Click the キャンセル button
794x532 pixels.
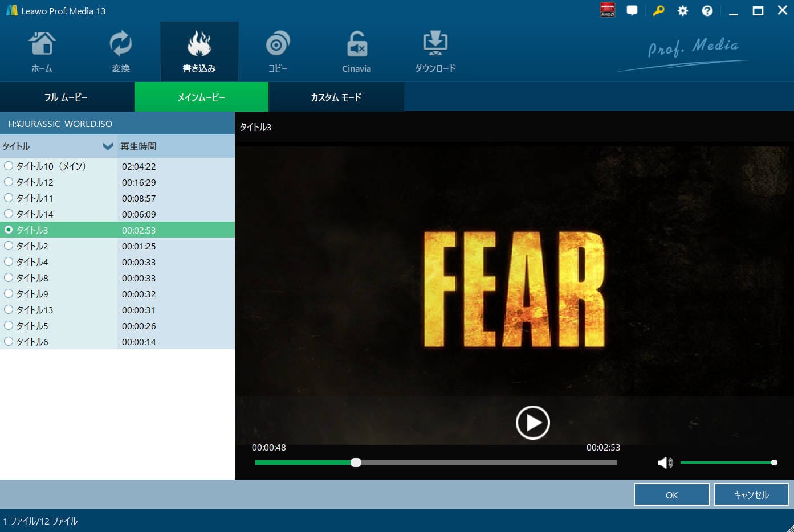pos(751,495)
